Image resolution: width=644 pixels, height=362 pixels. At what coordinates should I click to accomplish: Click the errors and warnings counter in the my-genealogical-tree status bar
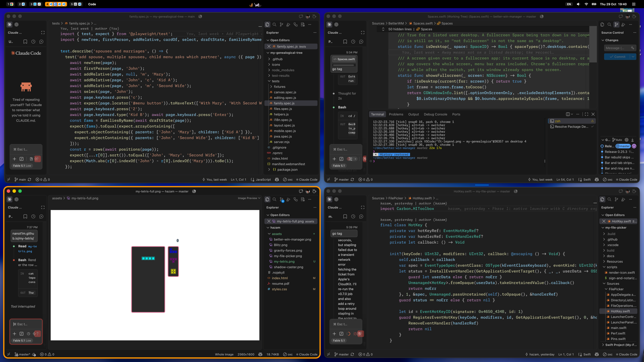click(43, 179)
